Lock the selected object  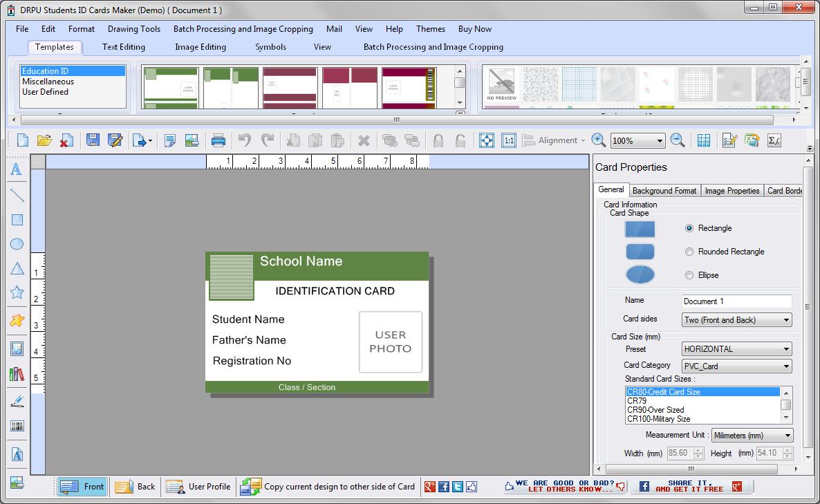click(438, 140)
